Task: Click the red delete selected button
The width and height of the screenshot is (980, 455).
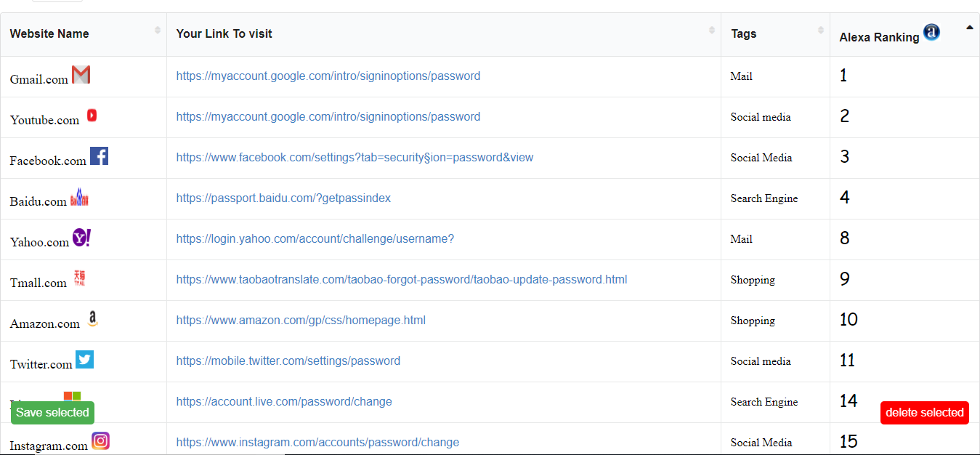Action: coord(925,412)
